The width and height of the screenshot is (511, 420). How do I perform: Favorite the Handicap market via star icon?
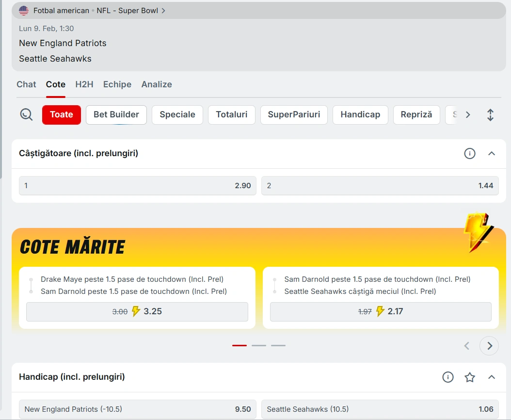(470, 377)
